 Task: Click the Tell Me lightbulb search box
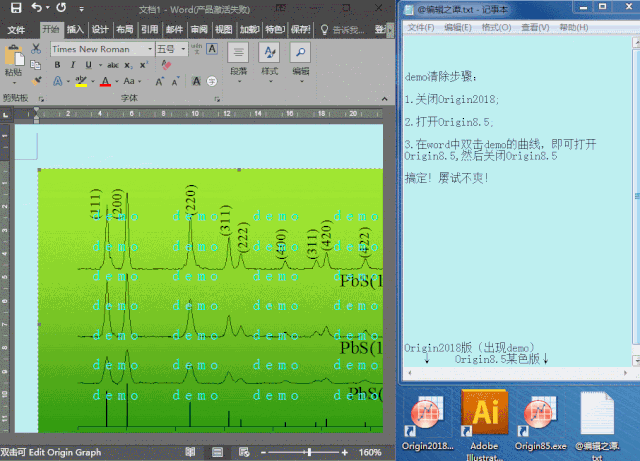pos(342,30)
